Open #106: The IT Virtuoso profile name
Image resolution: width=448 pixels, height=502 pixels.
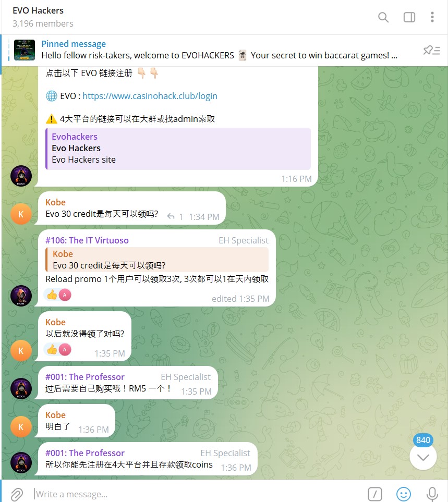click(87, 240)
